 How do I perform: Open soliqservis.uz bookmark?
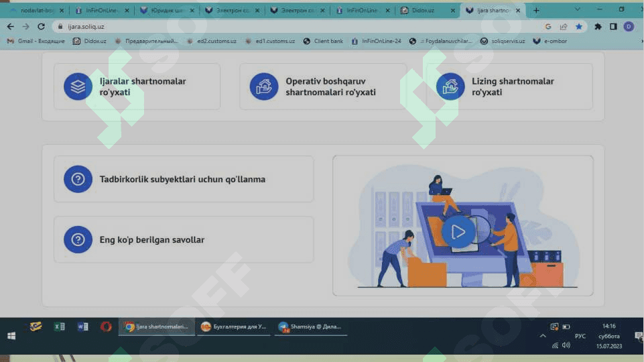tap(503, 41)
